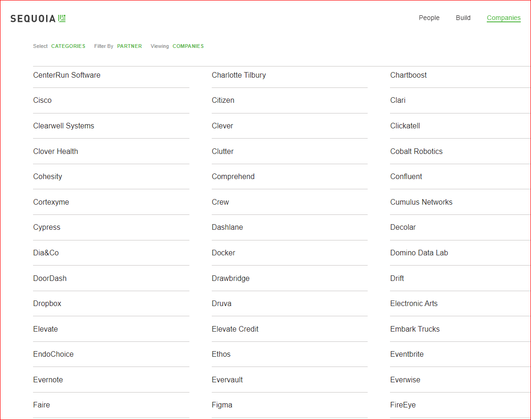Open Cortexyme company page
This screenshot has width=531, height=420.
[51, 202]
